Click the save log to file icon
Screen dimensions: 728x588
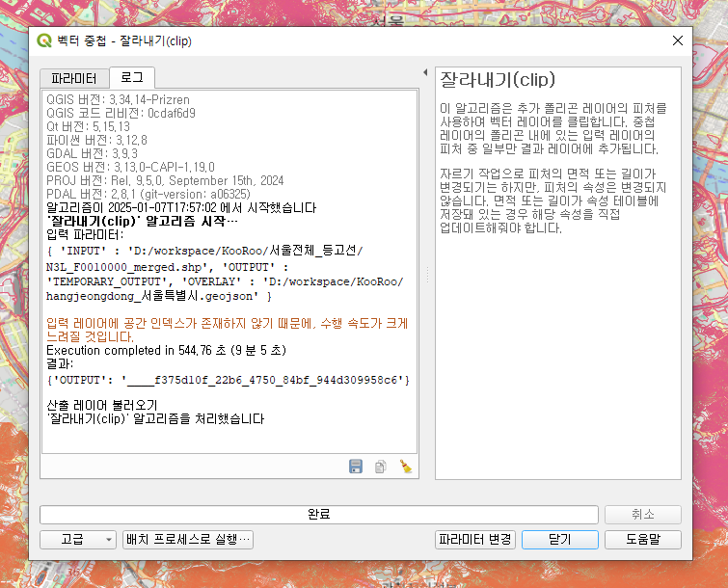(x=356, y=467)
